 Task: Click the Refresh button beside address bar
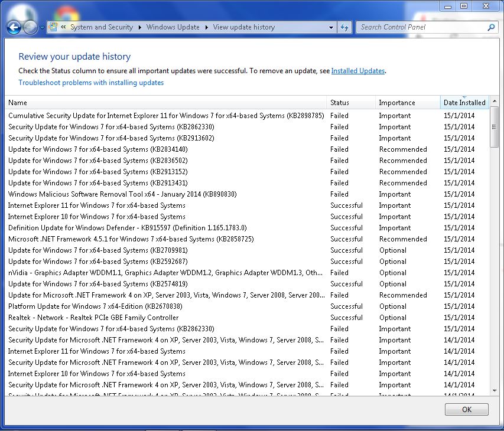344,27
